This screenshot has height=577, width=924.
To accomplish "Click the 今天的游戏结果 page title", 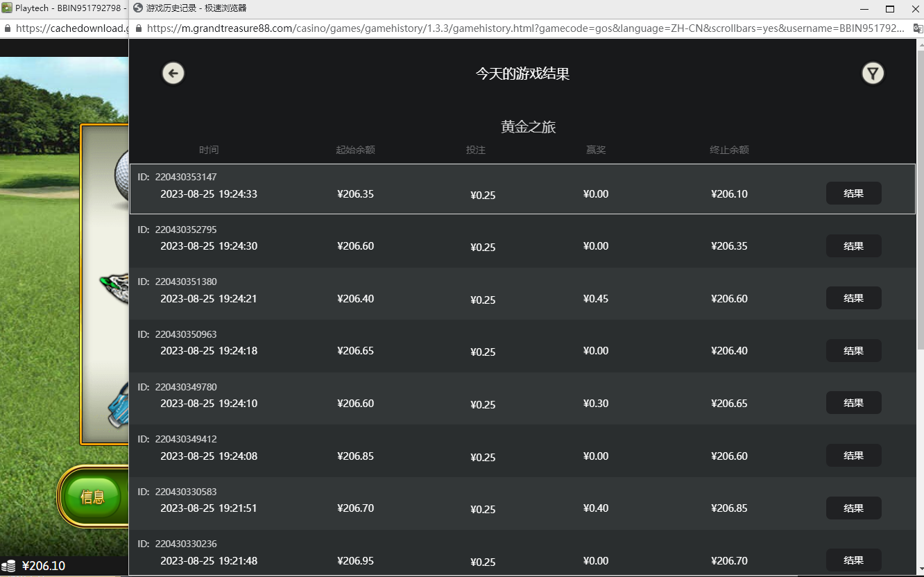I will (x=522, y=74).
